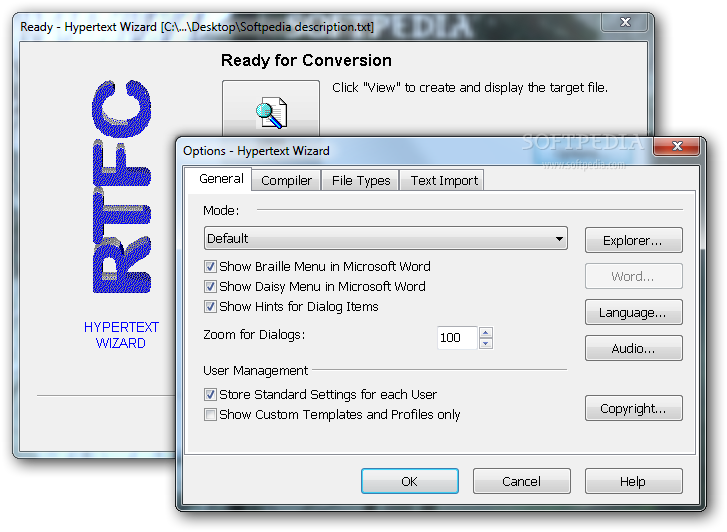Switch to the Compiler tab
The image size is (727, 532).
tap(286, 180)
